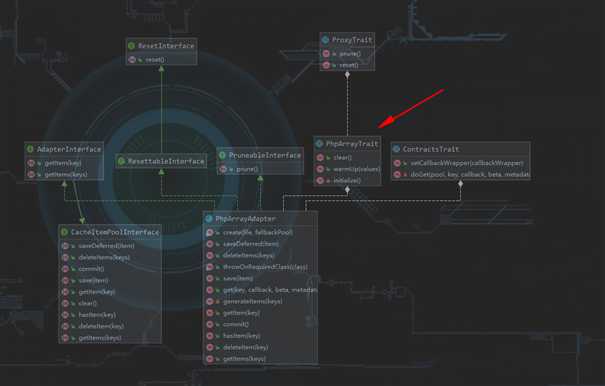Select warmUp(values) method in PhpArrayTrait
The height and width of the screenshot is (386, 605).
[x=357, y=169]
